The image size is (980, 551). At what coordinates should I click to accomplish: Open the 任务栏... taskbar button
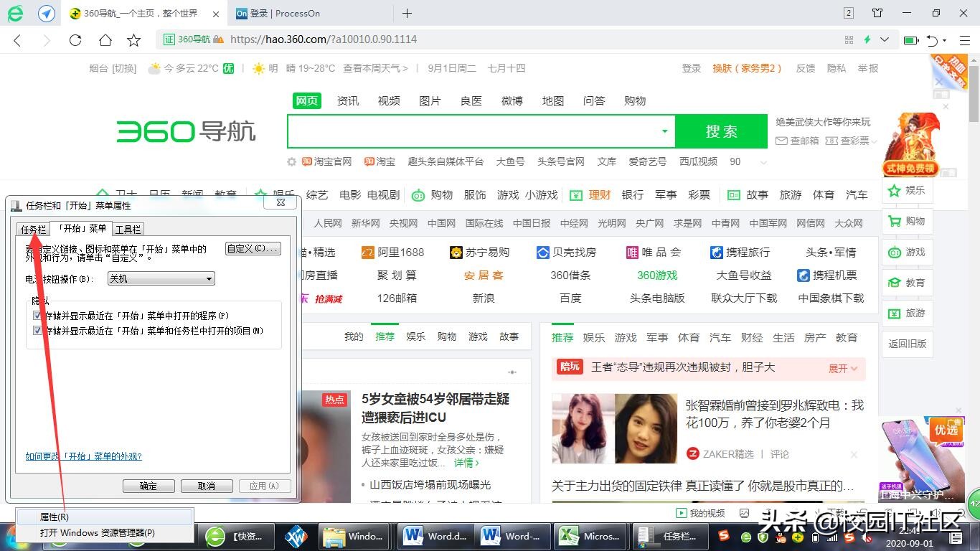click(x=669, y=536)
